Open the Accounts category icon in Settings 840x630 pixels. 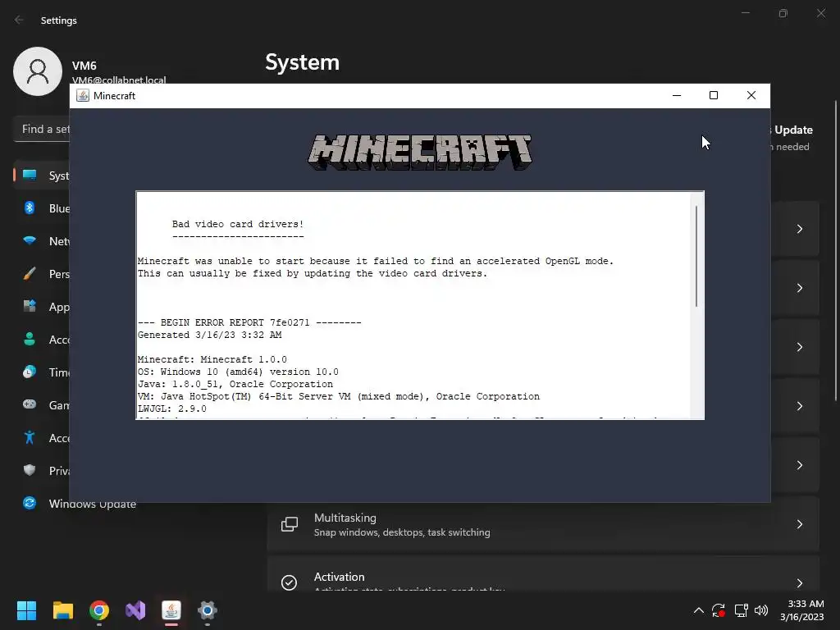tap(30, 339)
